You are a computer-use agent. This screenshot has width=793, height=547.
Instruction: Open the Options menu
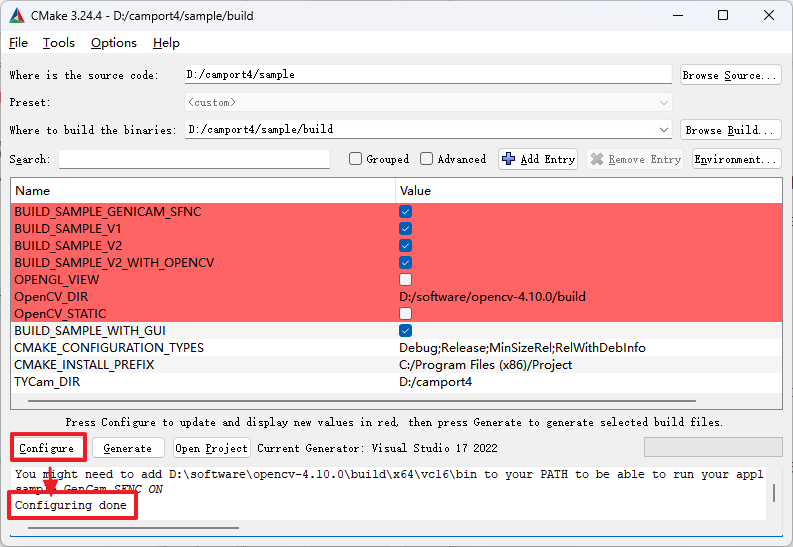(114, 43)
